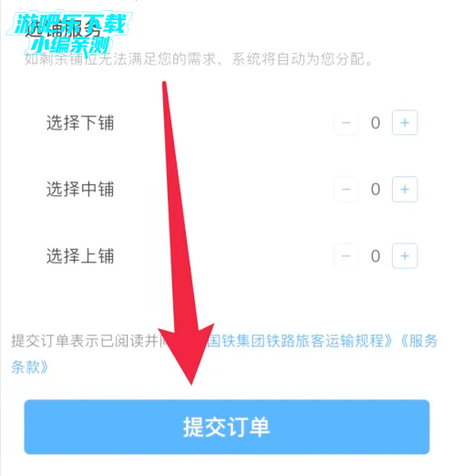Viewport: 453px width, 476px height.
Task: Select the 下铺 quantity value 0
Action: pos(376,123)
